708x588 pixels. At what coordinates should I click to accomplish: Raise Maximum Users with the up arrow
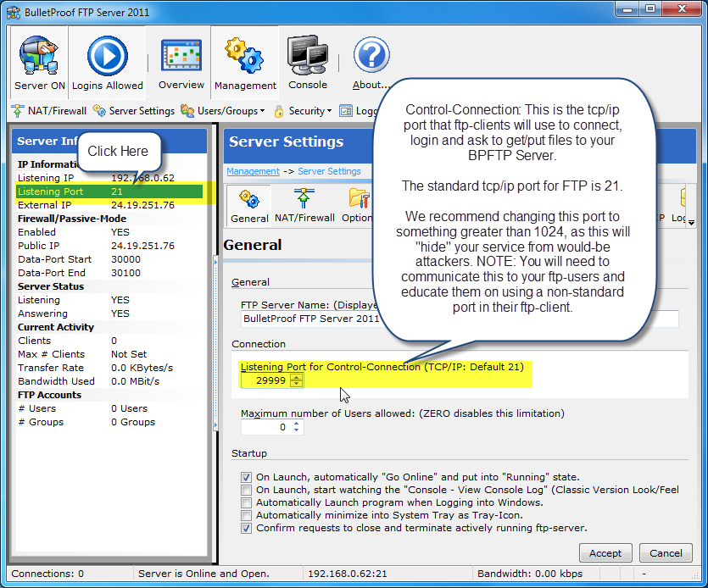[x=296, y=424]
